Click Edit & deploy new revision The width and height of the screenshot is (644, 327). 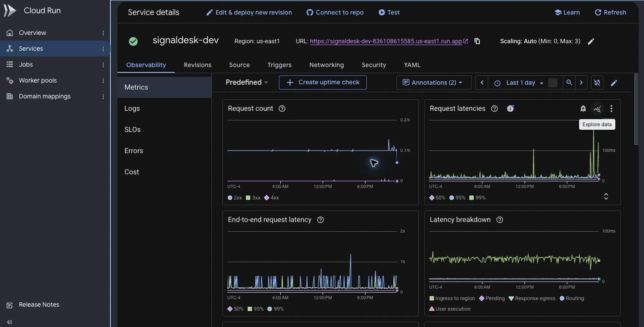[x=249, y=12]
